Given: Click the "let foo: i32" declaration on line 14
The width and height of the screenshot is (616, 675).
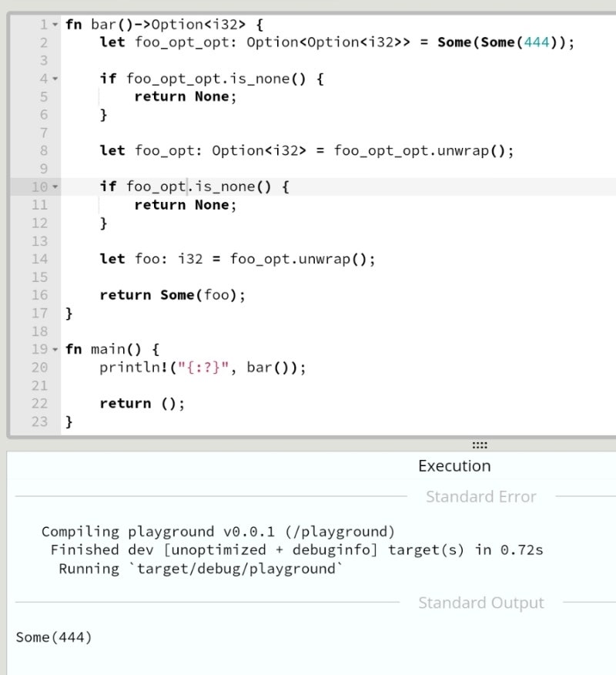Looking at the screenshot, I should click(151, 259).
